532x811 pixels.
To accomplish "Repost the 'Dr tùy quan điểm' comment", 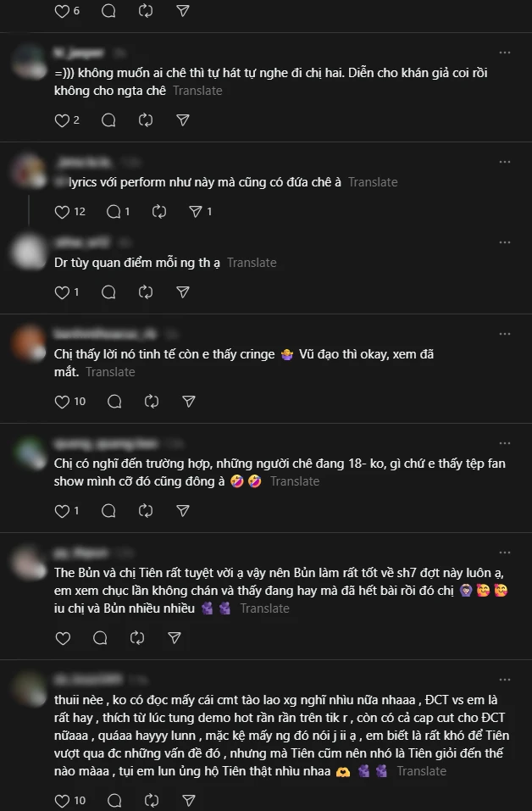I will (x=146, y=292).
